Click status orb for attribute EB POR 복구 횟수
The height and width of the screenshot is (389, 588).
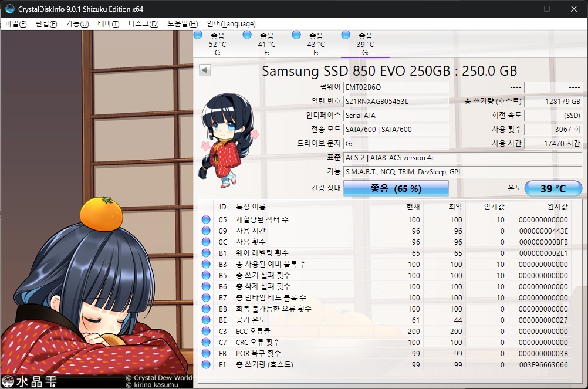click(x=206, y=353)
